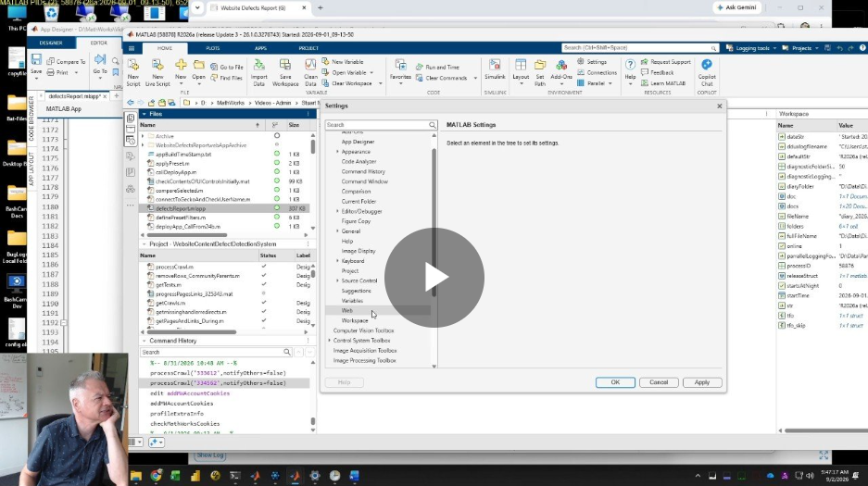This screenshot has height=486, width=868.
Task: Select Connections in Environment section
Action: [597, 72]
